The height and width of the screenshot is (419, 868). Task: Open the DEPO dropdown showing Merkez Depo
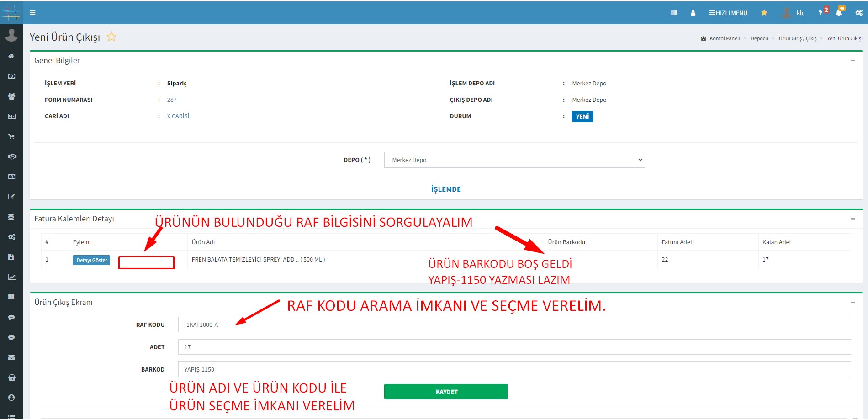point(514,160)
